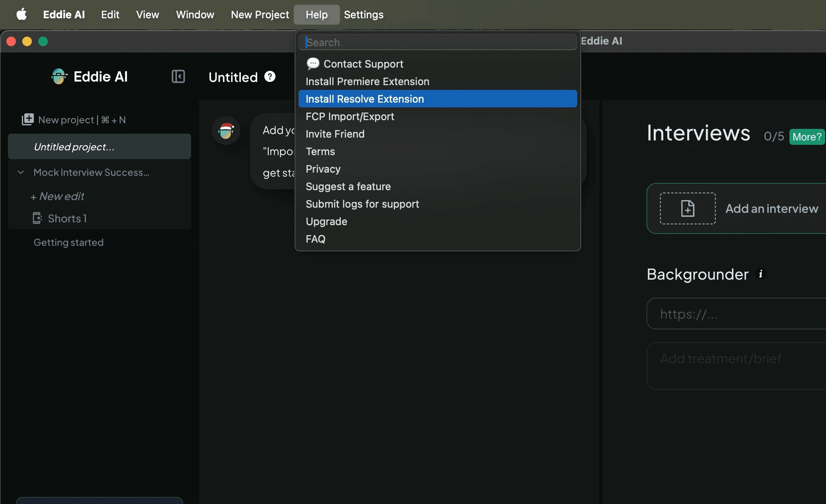This screenshot has width=826, height=504.
Task: Click the Shorts 1 document icon
Action: coord(37,218)
